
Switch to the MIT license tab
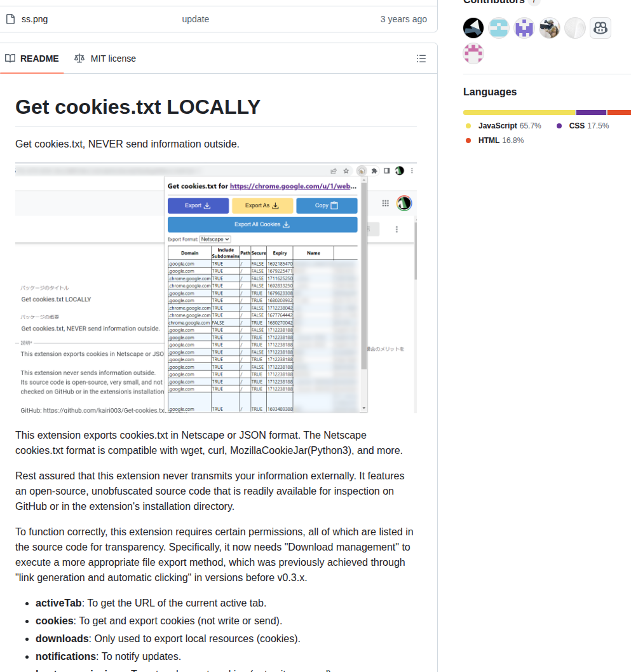click(105, 58)
